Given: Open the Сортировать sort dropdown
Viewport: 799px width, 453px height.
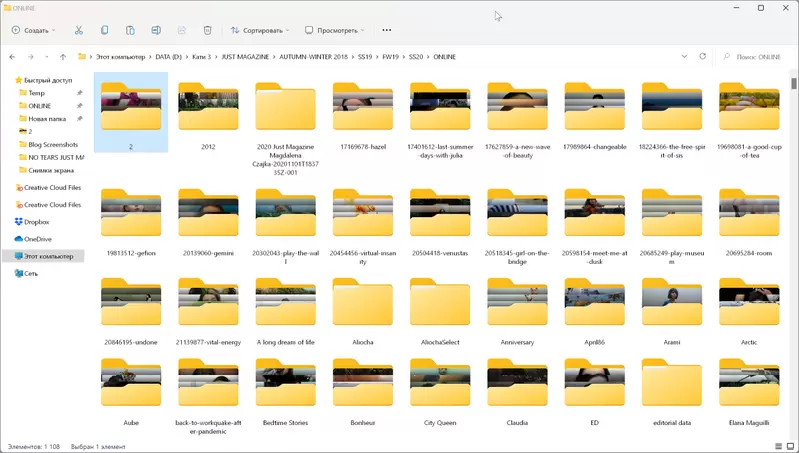Looking at the screenshot, I should click(x=261, y=30).
